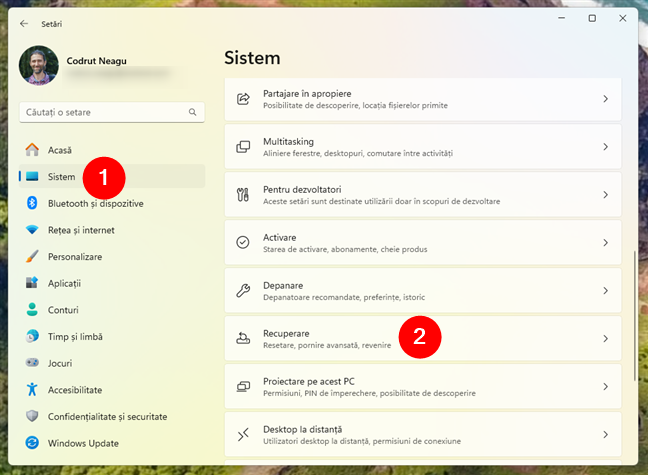648x475 pixels.
Task: Expand Depanare chevron arrow
Action: (x=605, y=291)
